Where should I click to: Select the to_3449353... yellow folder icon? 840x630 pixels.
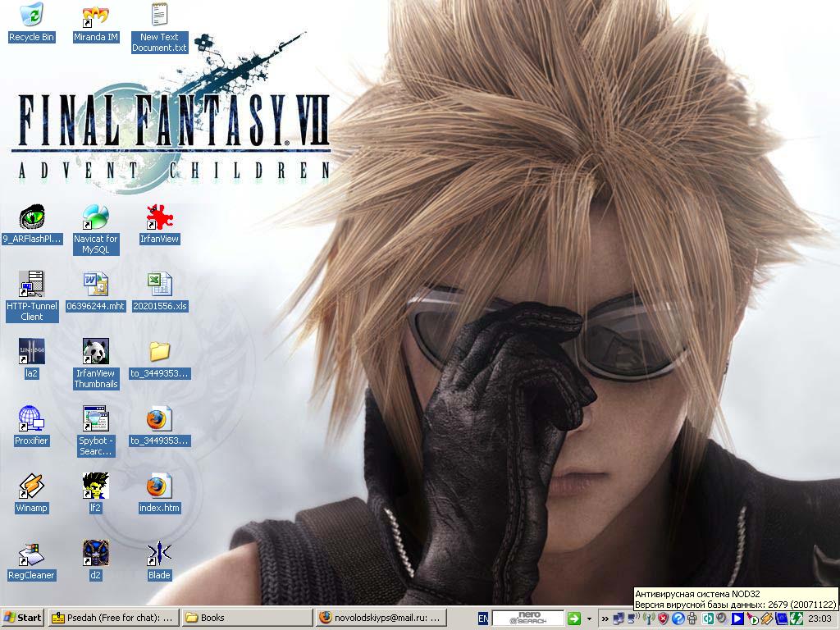[x=160, y=351]
